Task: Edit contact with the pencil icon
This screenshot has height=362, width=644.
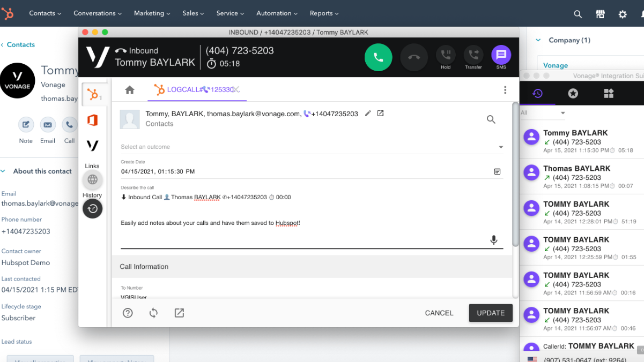Action: (368, 114)
